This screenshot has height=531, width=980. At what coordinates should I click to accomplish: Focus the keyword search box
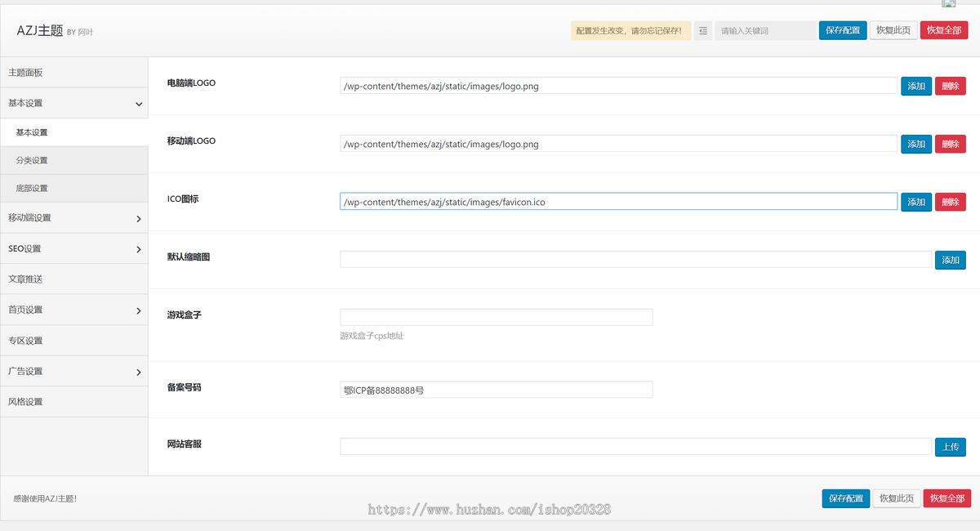tap(764, 31)
